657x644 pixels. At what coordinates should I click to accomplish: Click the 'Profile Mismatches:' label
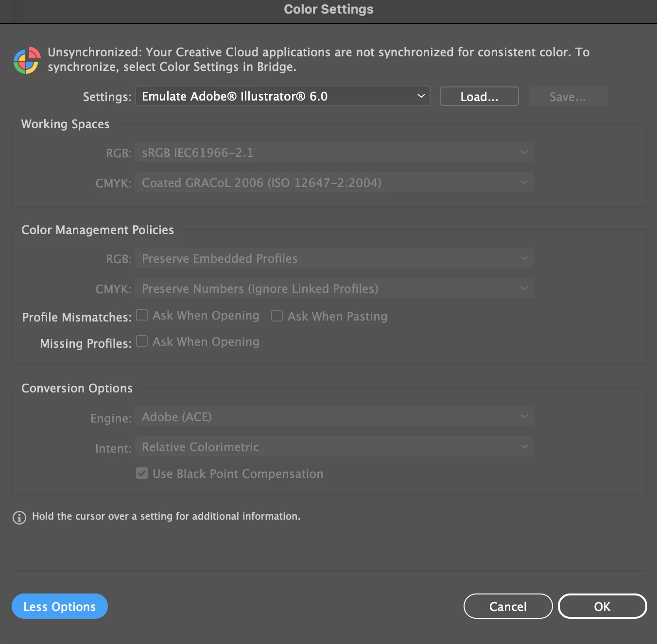pos(77,317)
